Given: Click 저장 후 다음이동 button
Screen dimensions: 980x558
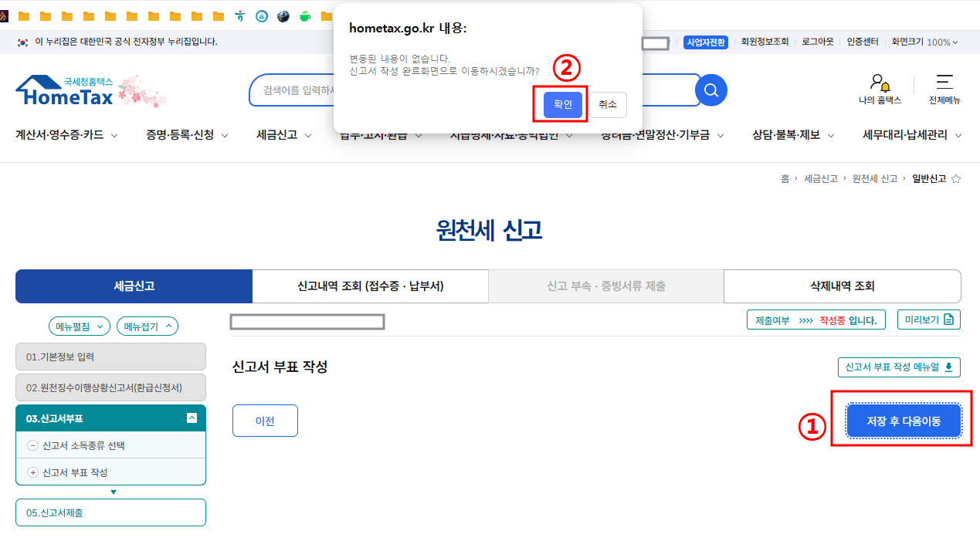Looking at the screenshot, I should click(x=904, y=420).
